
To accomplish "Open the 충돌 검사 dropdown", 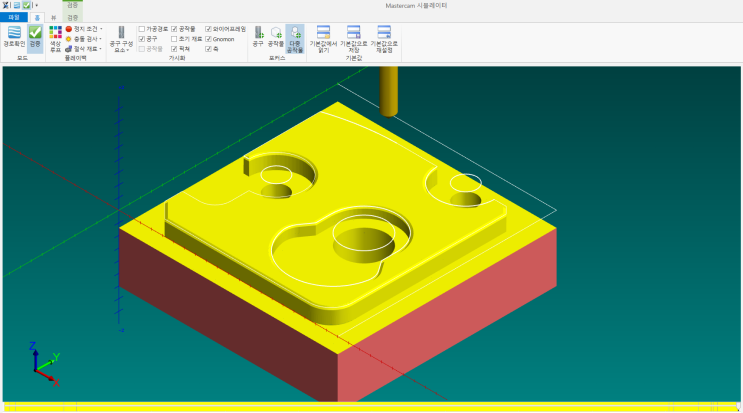I will coord(86,39).
